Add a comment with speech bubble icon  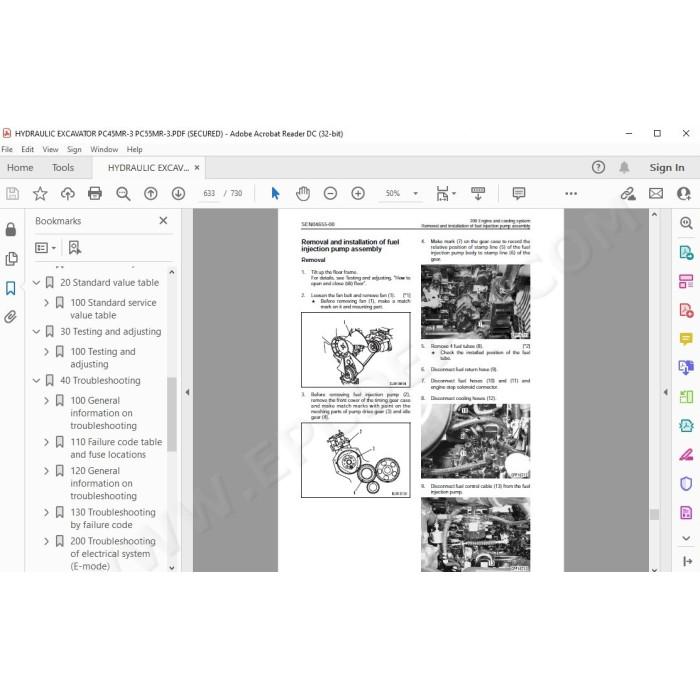point(519,193)
